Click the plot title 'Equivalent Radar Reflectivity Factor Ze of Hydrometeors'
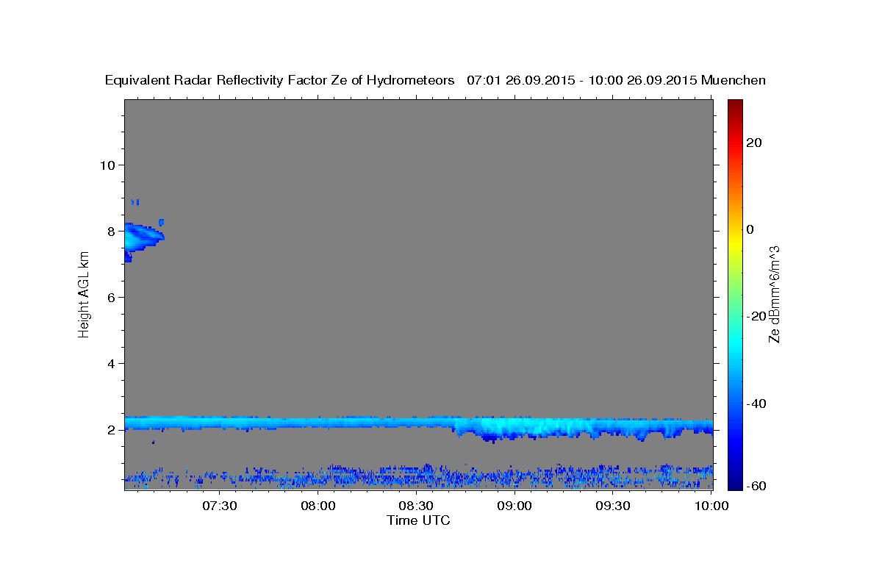The height and width of the screenshot is (588, 882). point(280,81)
